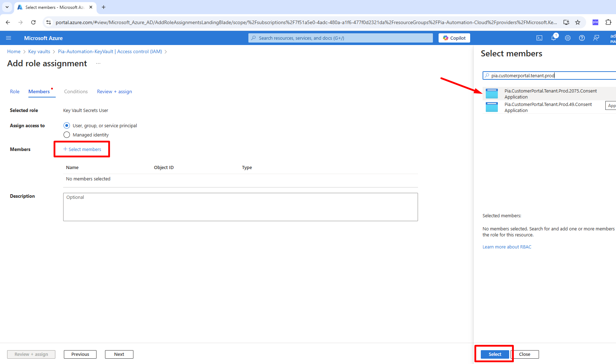The width and height of the screenshot is (616, 364).
Task: Click the Next button
Action: [119, 354]
